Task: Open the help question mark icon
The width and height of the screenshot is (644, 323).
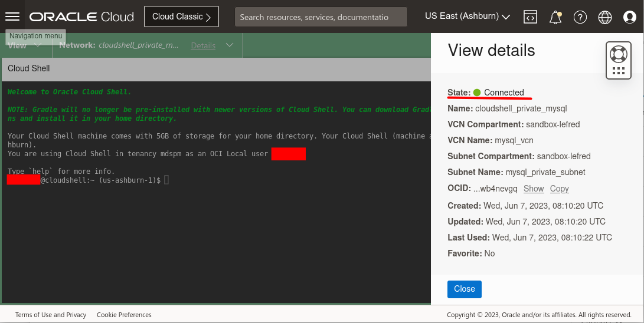Action: pos(580,17)
